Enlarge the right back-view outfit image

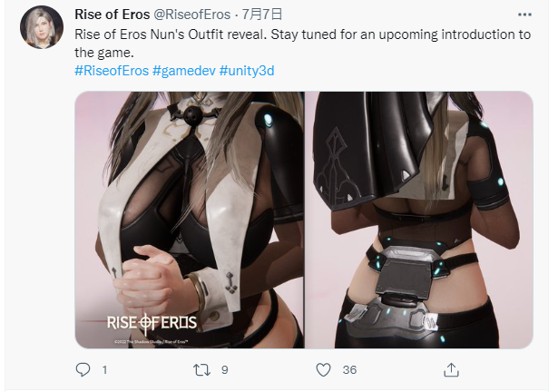419,220
